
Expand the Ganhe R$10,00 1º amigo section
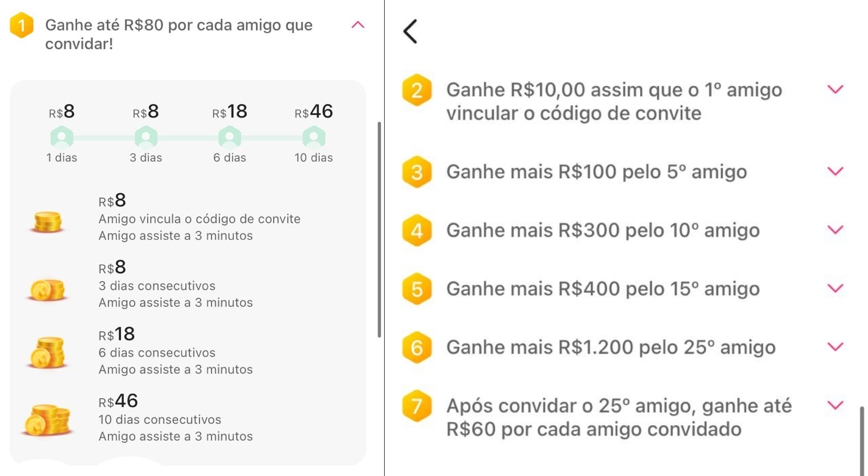tap(835, 89)
